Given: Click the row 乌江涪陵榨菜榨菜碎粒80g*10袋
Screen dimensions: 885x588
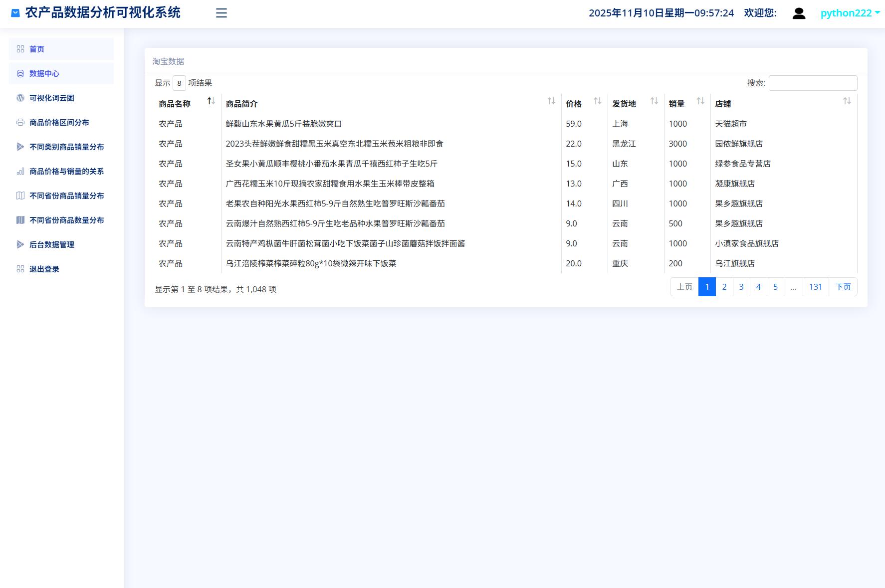Looking at the screenshot, I should click(506, 263).
